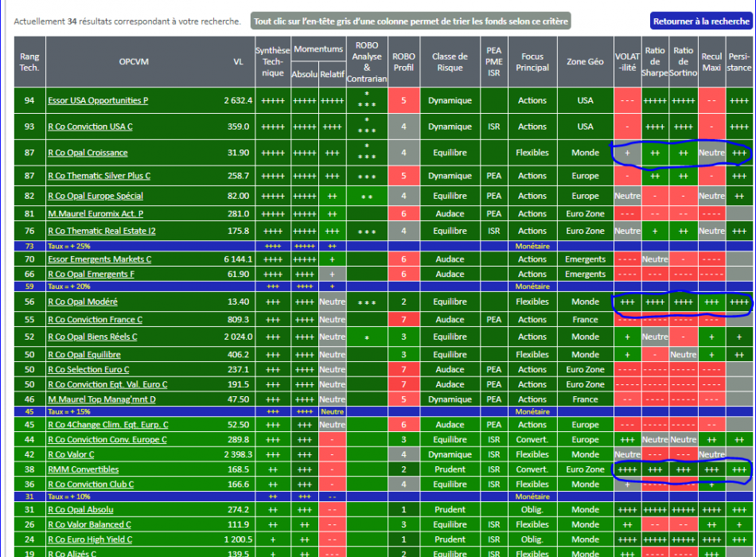This screenshot has width=756, height=557.
Task: Open R Co Conviction France C link
Action: click(95, 319)
